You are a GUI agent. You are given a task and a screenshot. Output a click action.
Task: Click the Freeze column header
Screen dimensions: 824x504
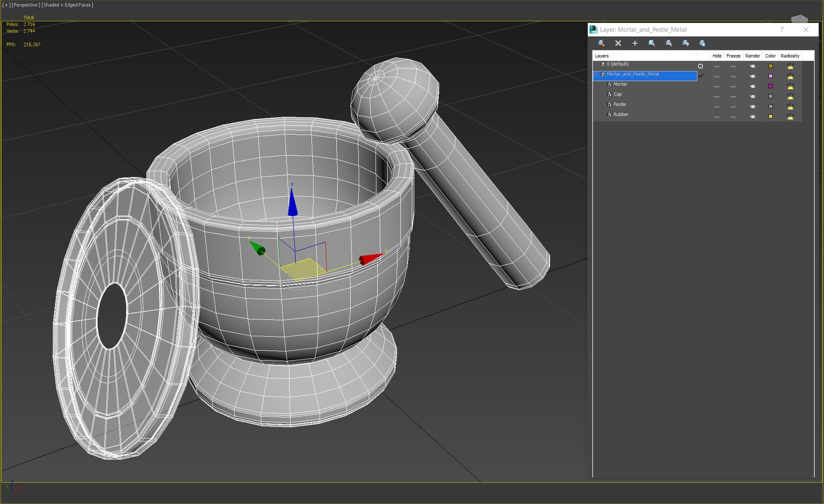[733, 56]
